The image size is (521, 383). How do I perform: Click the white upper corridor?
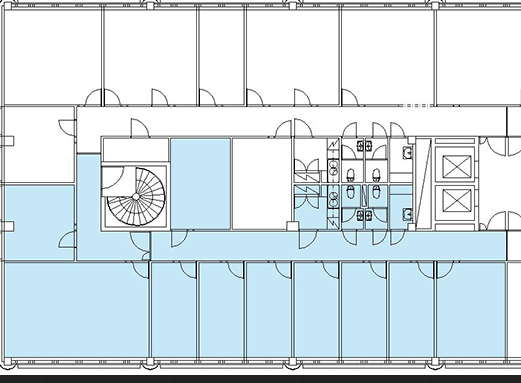point(292,121)
